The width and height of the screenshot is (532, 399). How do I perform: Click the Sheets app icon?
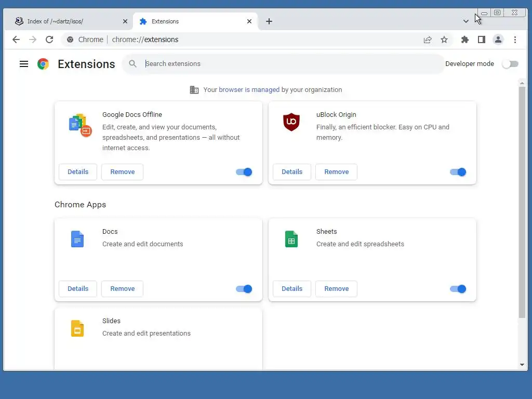(291, 239)
